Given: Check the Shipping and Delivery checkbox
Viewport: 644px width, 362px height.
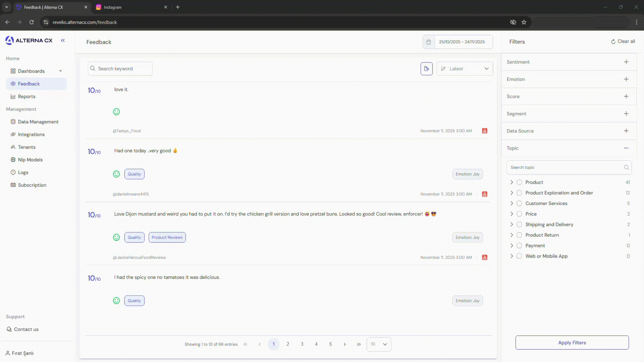Looking at the screenshot, I should click(519, 225).
